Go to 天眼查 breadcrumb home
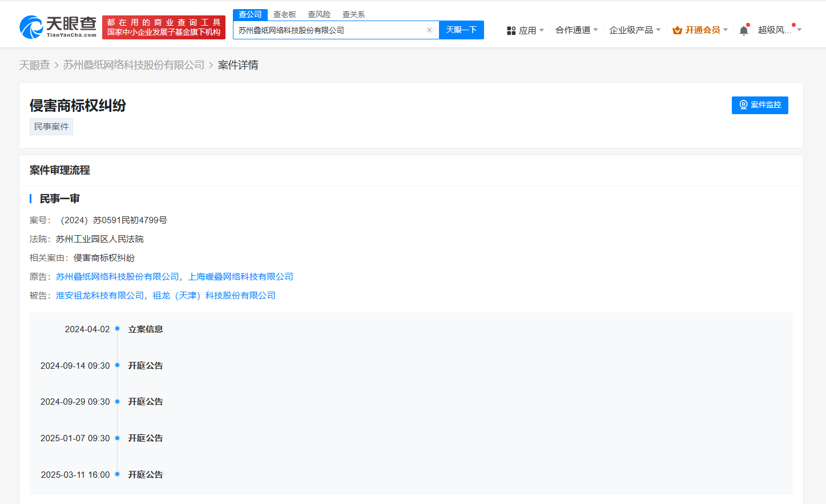 pos(34,65)
